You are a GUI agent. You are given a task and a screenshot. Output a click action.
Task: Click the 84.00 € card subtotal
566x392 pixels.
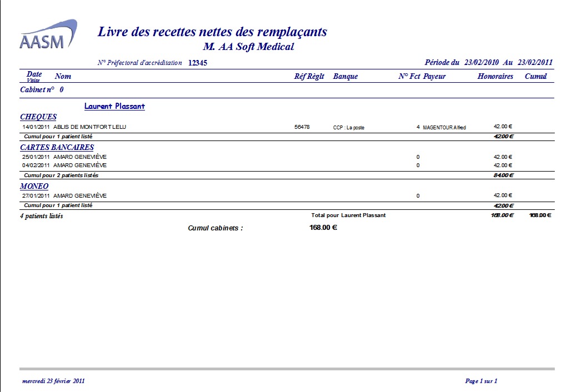[504, 175]
